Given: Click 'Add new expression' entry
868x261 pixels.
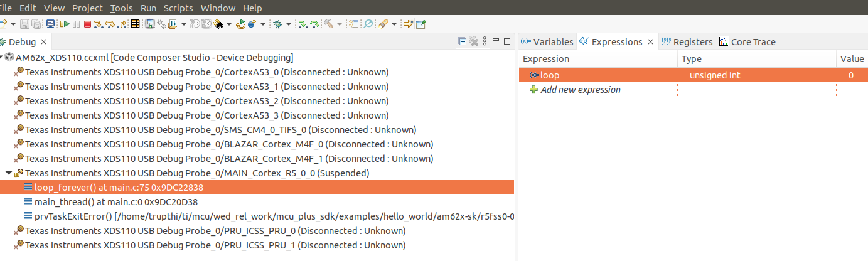Looking at the screenshot, I should [581, 90].
